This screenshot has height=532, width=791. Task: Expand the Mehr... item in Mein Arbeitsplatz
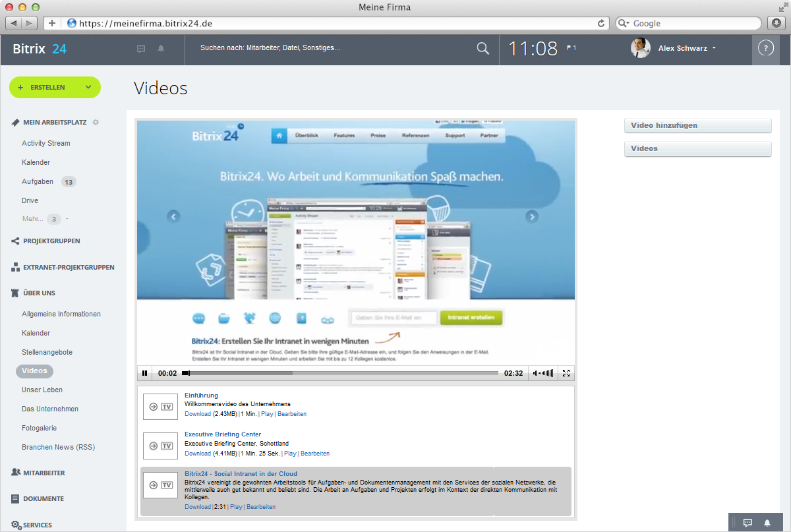pos(32,219)
